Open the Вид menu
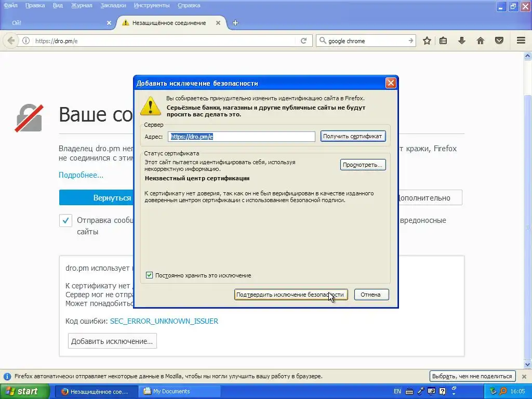Screen dimensions: 532x399 [x=58, y=5]
